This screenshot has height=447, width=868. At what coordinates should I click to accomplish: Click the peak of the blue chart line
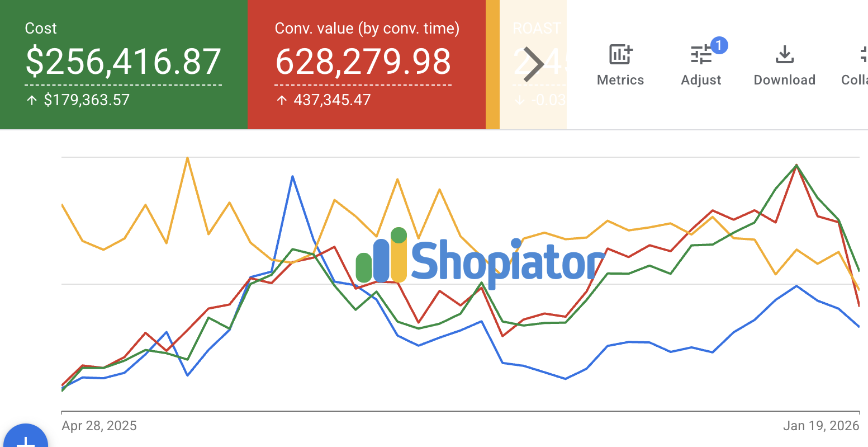(x=293, y=177)
